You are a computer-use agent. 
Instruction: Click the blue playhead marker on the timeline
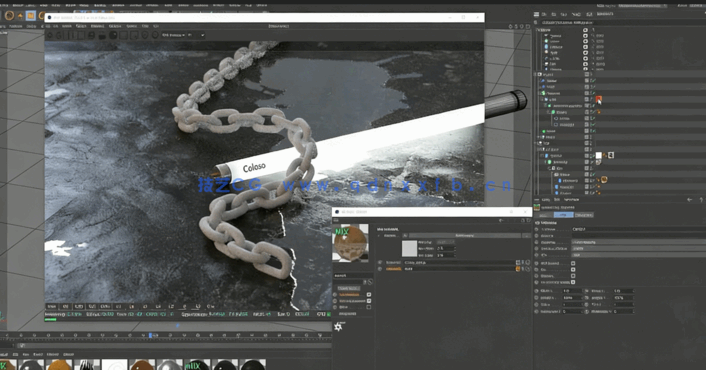pos(150,335)
